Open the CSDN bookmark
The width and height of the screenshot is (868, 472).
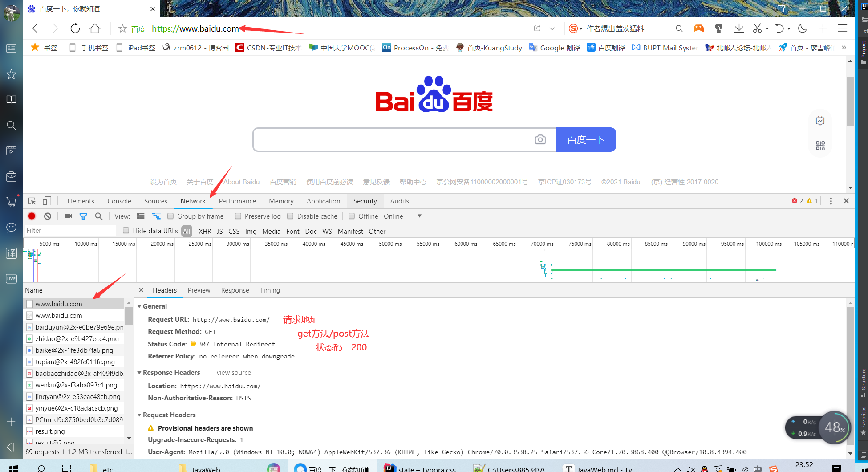(x=268, y=48)
